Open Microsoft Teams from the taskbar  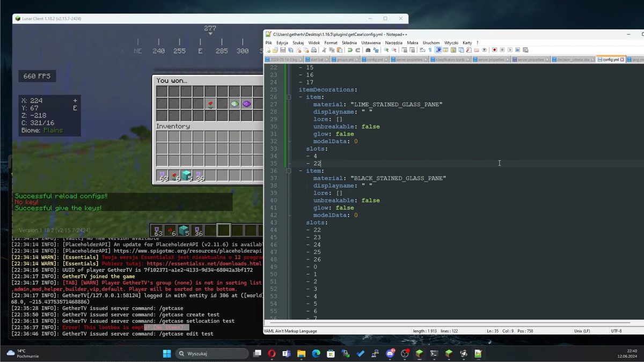tap(287, 353)
